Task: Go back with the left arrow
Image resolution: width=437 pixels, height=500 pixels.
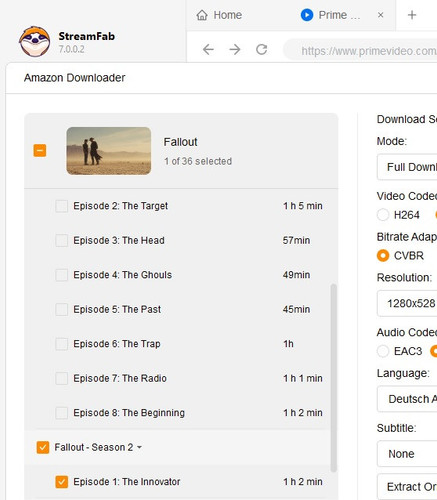Action: [208, 50]
